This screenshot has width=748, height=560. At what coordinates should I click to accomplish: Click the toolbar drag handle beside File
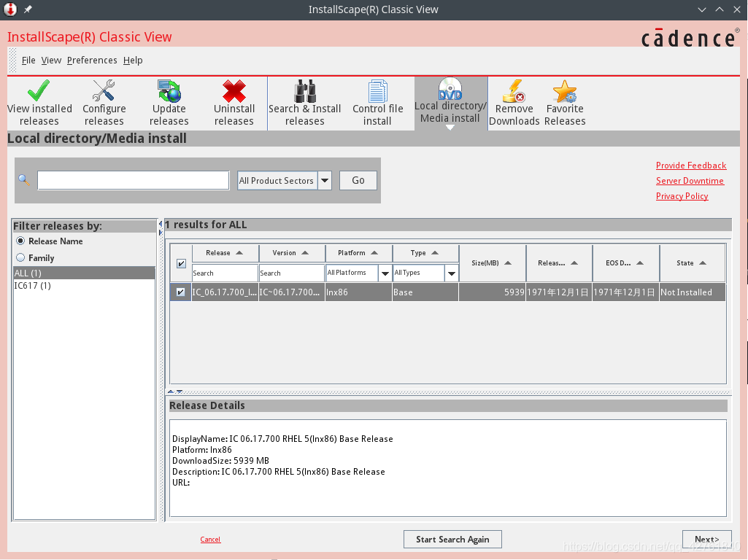coord(12,61)
